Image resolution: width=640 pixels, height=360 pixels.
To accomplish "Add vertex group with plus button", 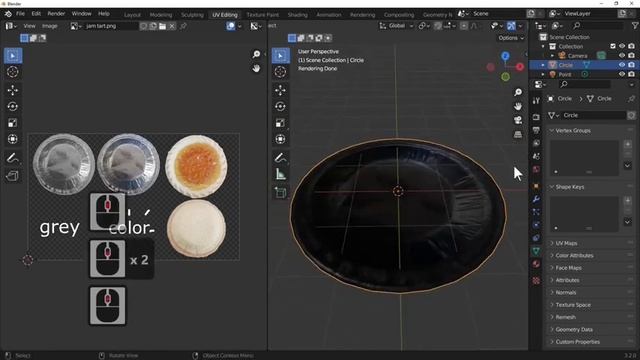I will 628,144.
